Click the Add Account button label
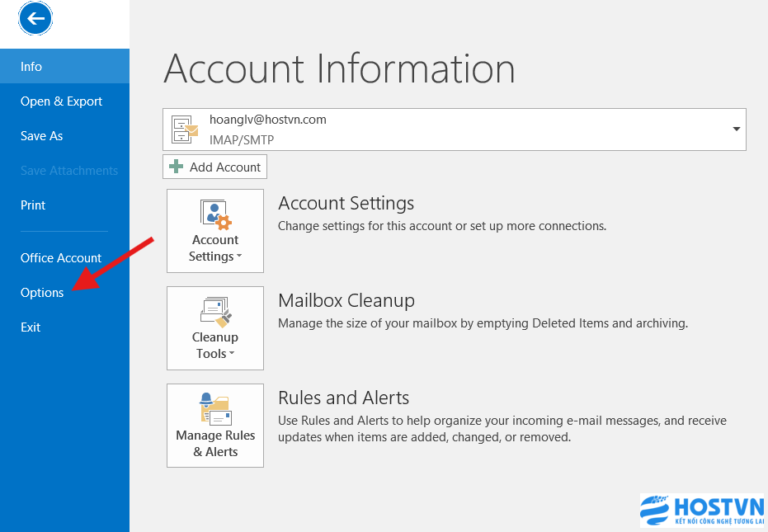This screenshot has width=768, height=532. click(x=224, y=167)
